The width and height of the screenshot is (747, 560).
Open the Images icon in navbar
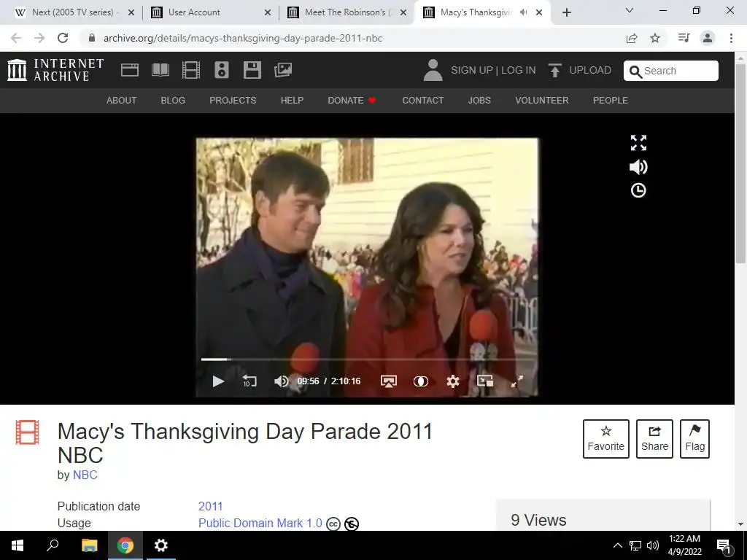click(x=283, y=70)
